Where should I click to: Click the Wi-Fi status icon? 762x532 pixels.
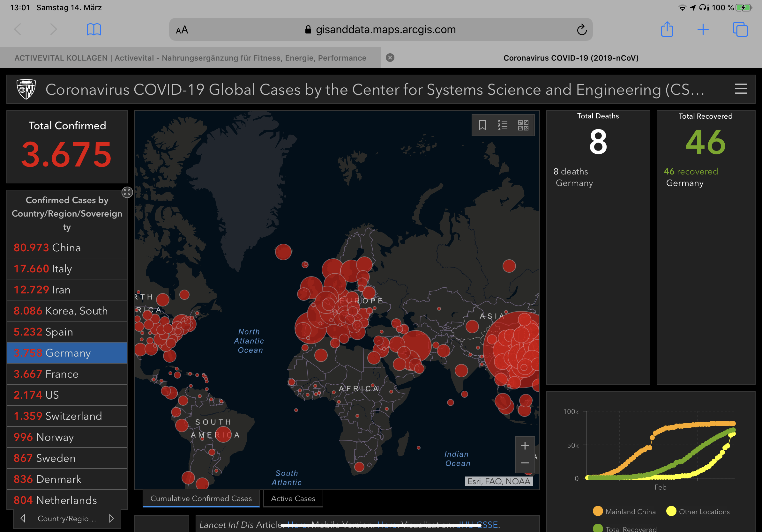click(x=682, y=8)
